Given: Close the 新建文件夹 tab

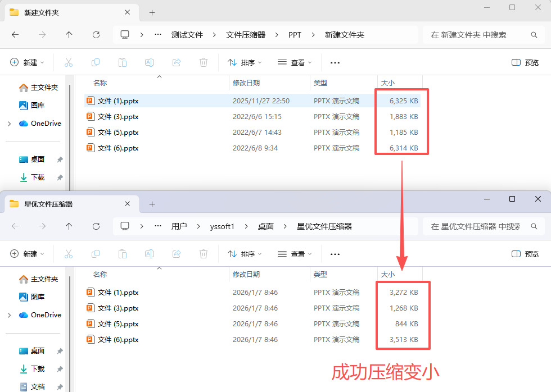Looking at the screenshot, I should (128, 12).
